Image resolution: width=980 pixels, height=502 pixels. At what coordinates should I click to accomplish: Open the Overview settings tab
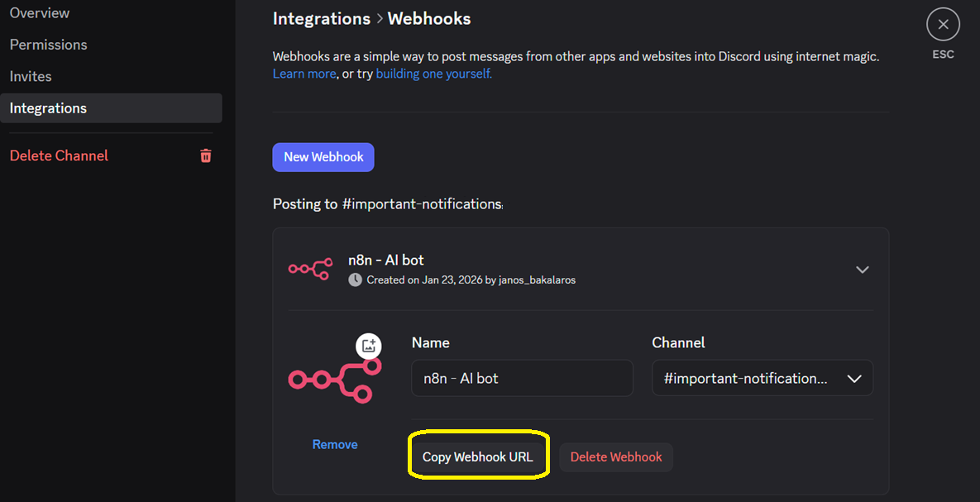[40, 12]
